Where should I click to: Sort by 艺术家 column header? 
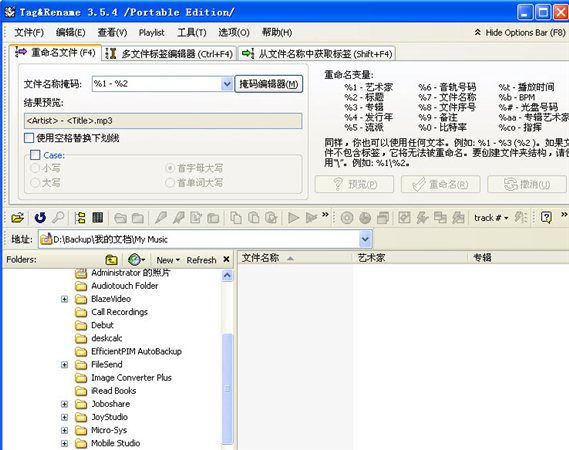[410, 258]
